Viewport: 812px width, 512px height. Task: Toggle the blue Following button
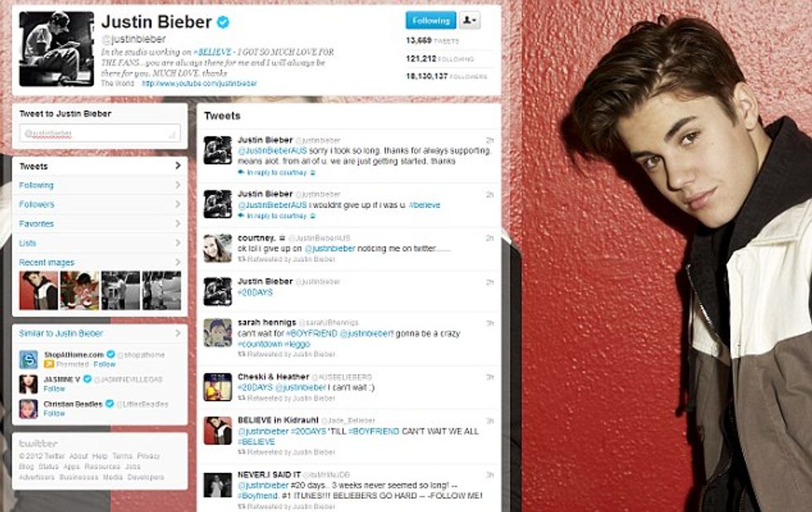(431, 20)
